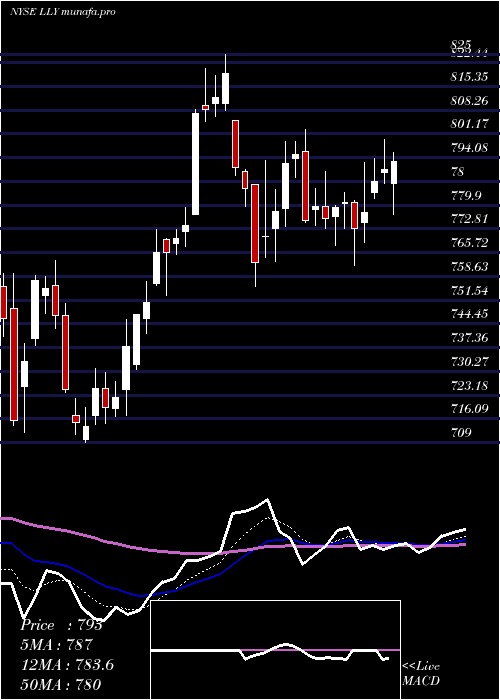This screenshot has height=700, width=500.
Task: Click the 737.36 price axis label
Action: (x=469, y=338)
